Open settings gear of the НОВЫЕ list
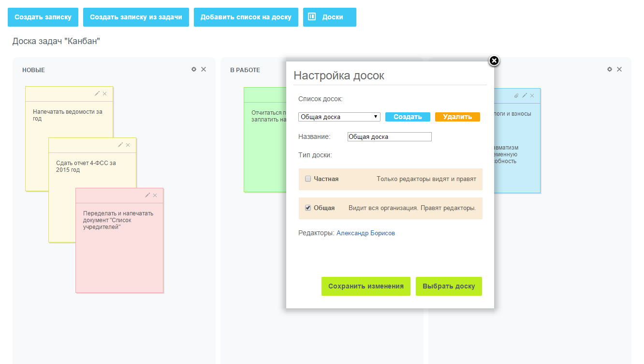 pyautogui.click(x=194, y=69)
